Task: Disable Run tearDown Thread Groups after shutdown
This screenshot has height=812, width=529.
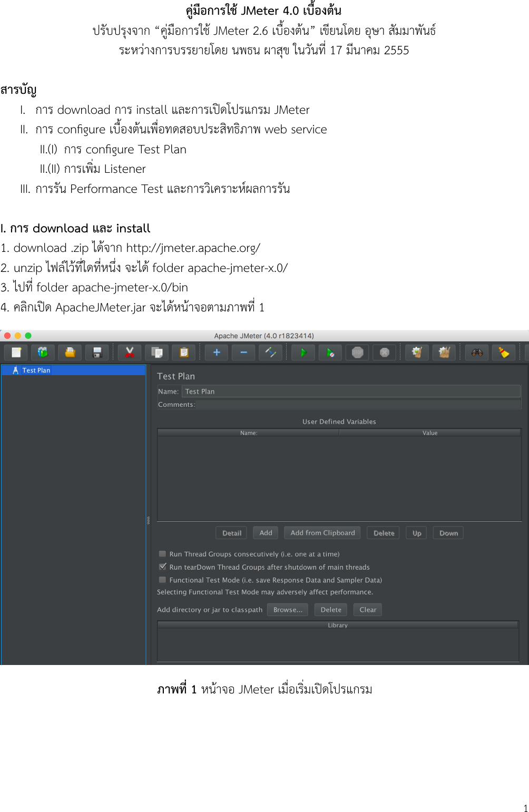Action: [162, 566]
